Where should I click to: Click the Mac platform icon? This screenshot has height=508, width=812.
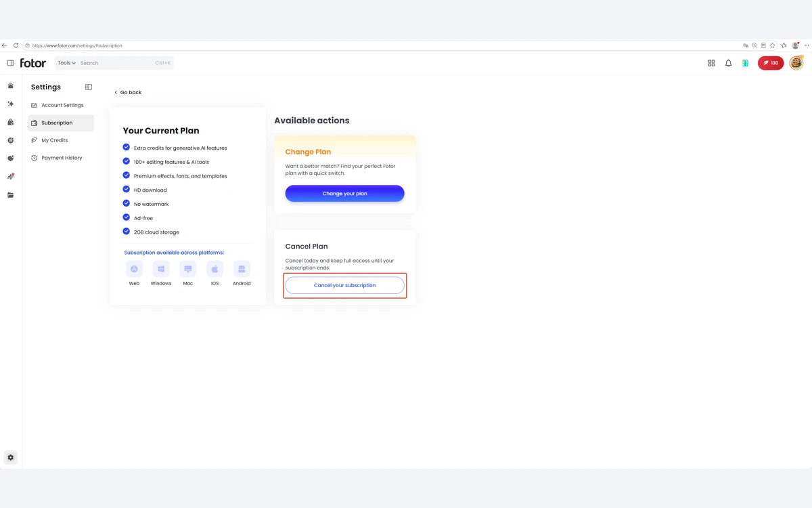tap(188, 269)
